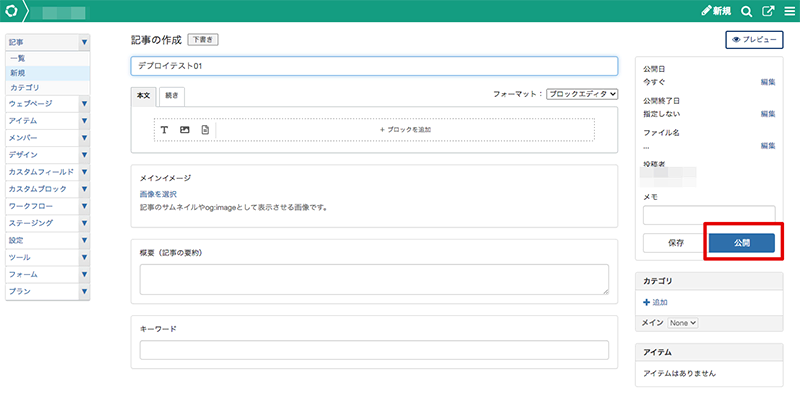Click the external link icon in header
This screenshot has width=800, height=420.
point(768,11)
